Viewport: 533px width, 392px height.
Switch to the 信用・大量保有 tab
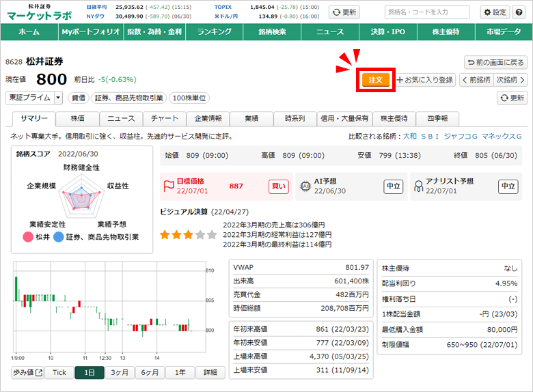(344, 119)
